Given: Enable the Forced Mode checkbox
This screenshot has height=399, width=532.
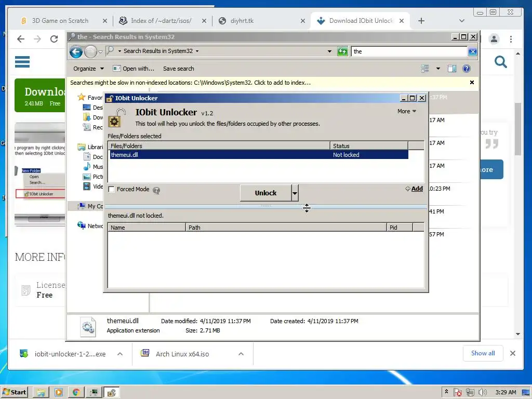Looking at the screenshot, I should pyautogui.click(x=111, y=189).
